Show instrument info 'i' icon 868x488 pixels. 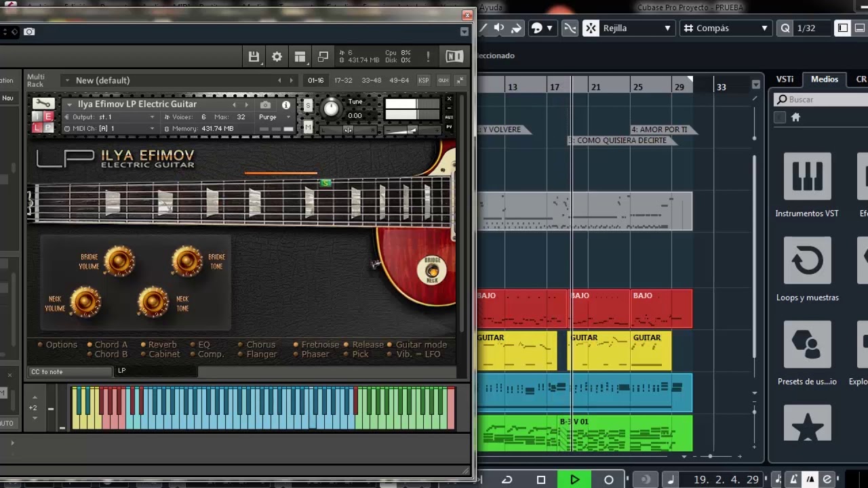pyautogui.click(x=285, y=105)
